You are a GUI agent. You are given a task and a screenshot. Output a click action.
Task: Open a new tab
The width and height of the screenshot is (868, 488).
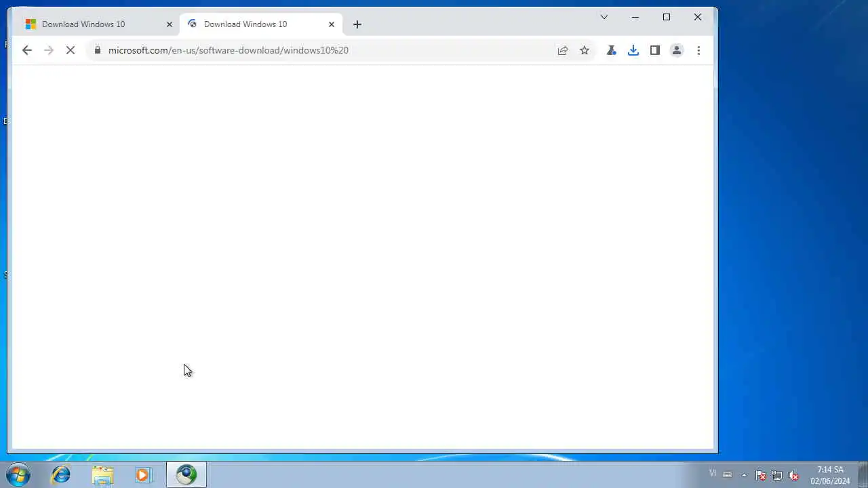357,24
